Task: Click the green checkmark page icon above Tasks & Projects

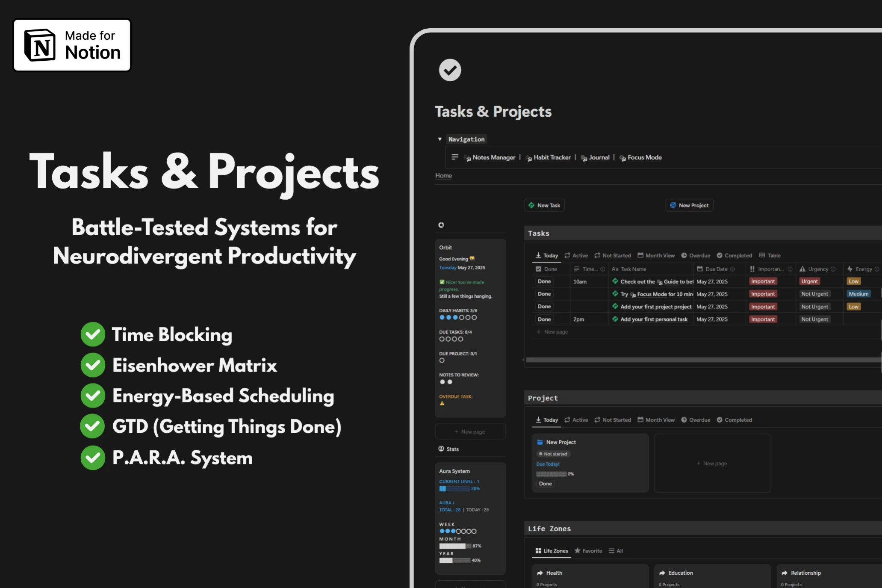Action: click(x=450, y=70)
